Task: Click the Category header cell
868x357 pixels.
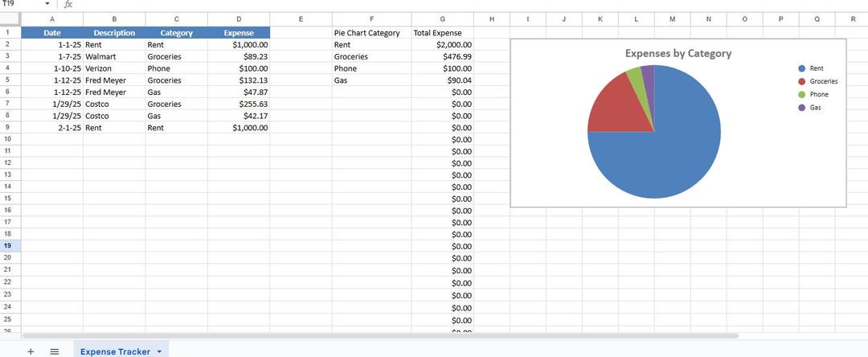Action: pyautogui.click(x=177, y=33)
